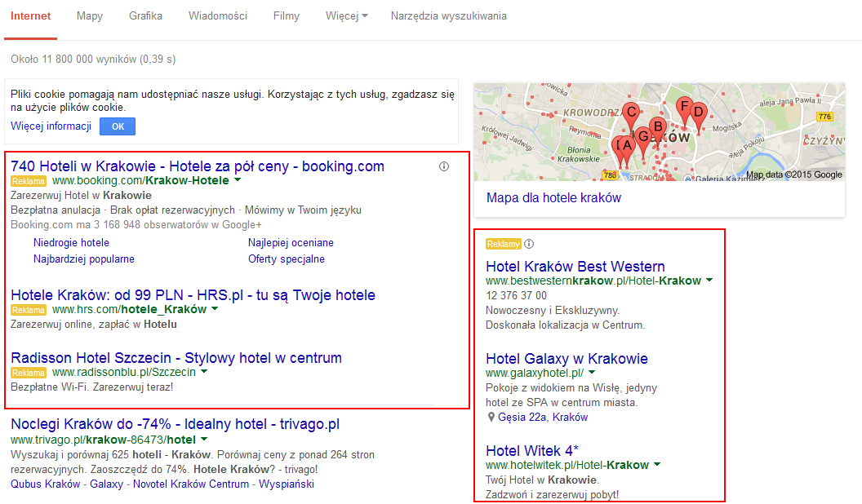This screenshot has height=504, width=862.
Task: Click map pin F on the map
Action: coord(685,106)
